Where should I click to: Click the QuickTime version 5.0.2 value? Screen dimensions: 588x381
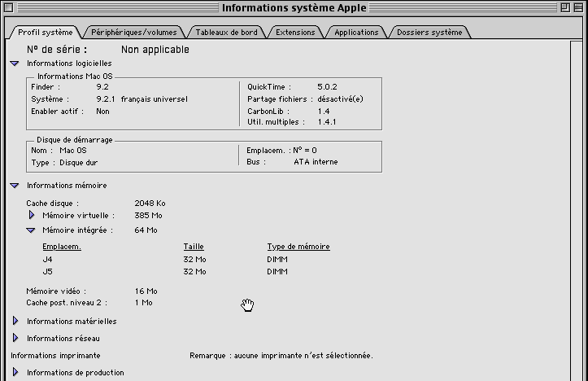click(x=327, y=87)
